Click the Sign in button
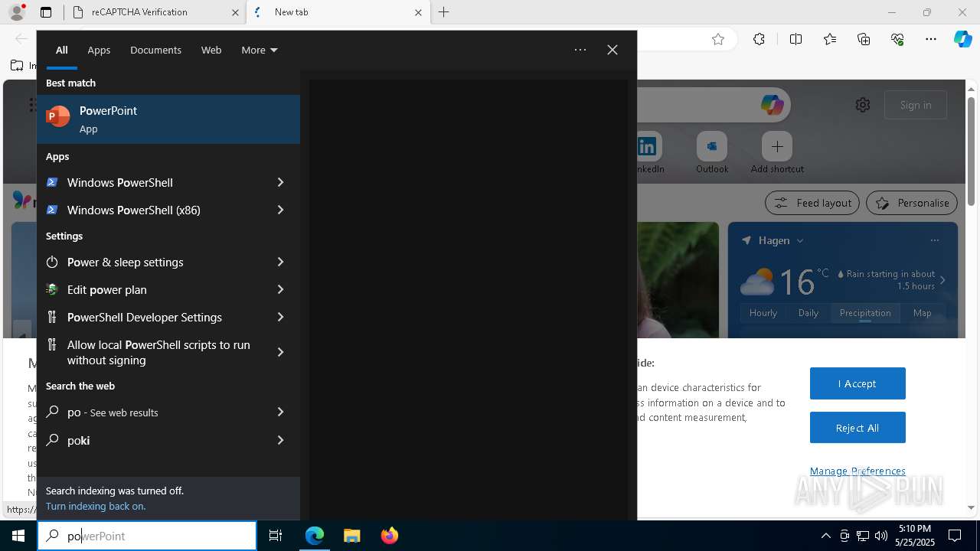The width and height of the screenshot is (980, 551). pos(916,105)
